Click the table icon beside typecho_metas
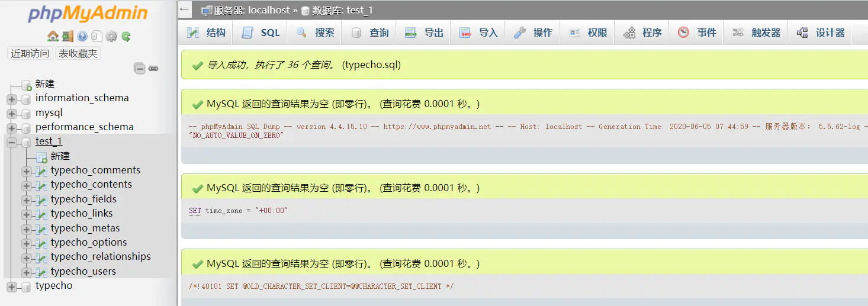This screenshot has height=306, width=868. [x=41, y=229]
